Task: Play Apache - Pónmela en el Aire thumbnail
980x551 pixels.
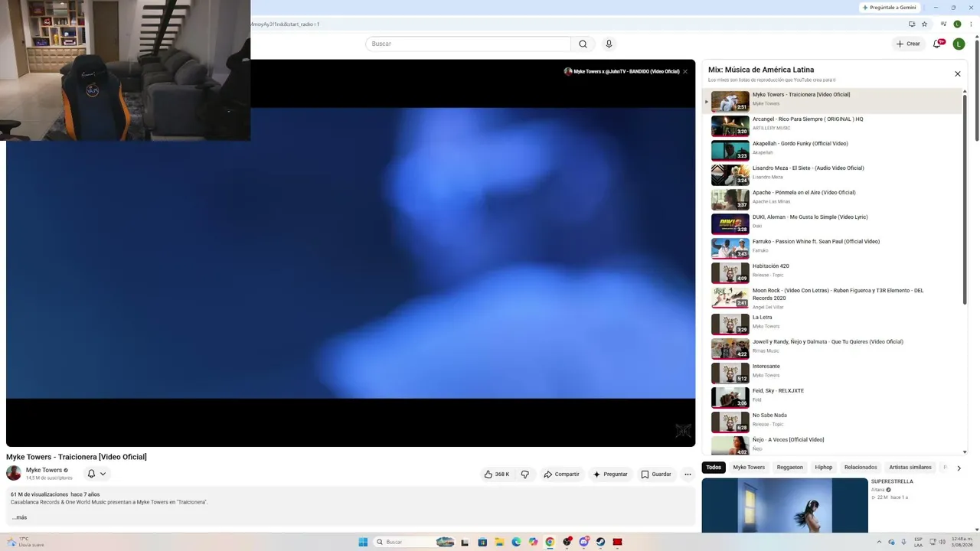Action: click(x=730, y=200)
